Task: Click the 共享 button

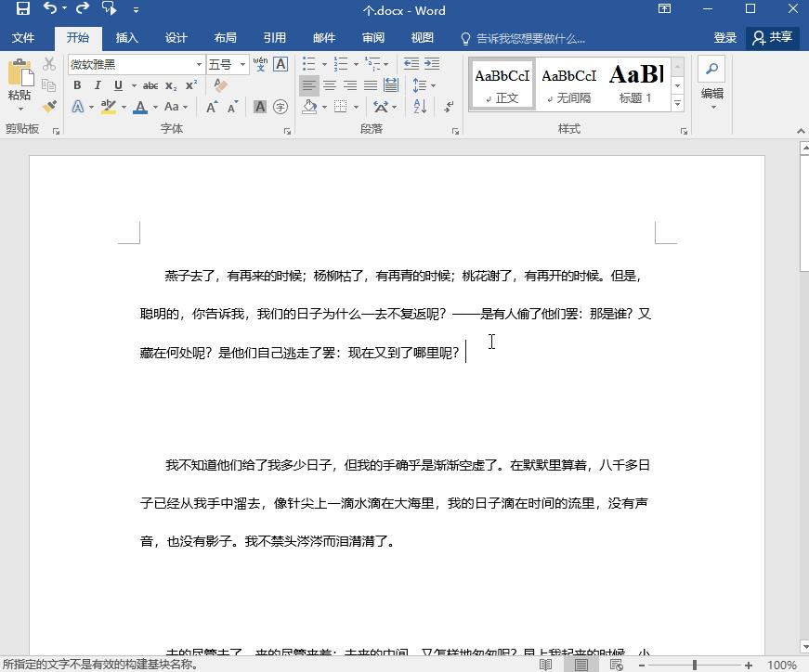Action: pyautogui.click(x=774, y=38)
